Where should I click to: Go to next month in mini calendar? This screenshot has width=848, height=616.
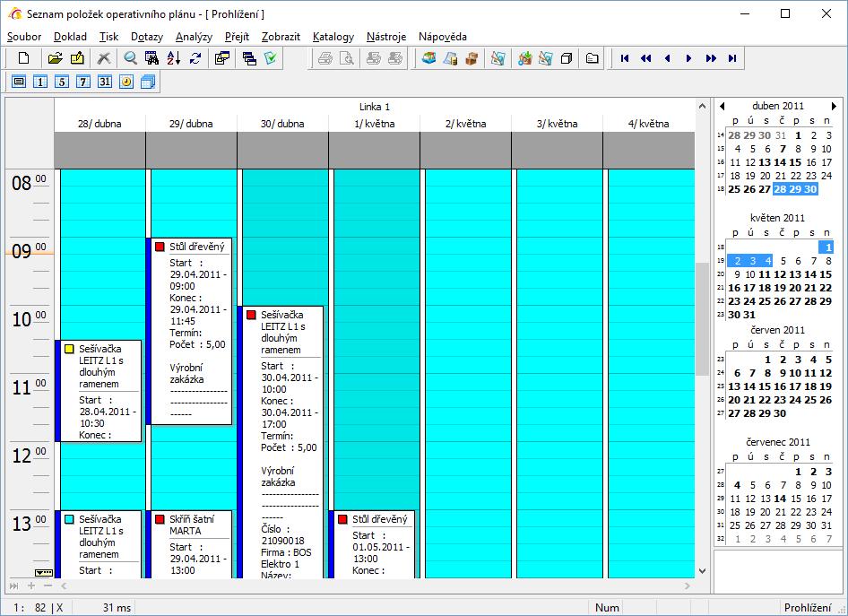tap(834, 106)
